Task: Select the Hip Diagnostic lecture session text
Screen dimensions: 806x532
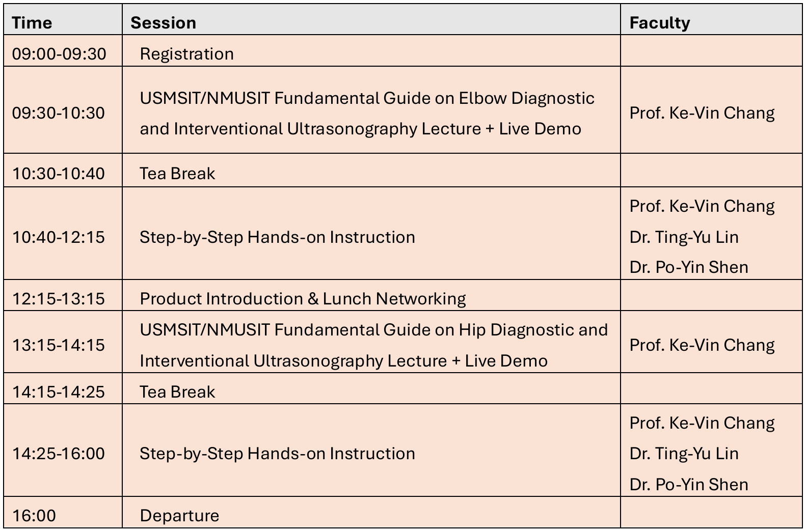Action: click(x=373, y=345)
